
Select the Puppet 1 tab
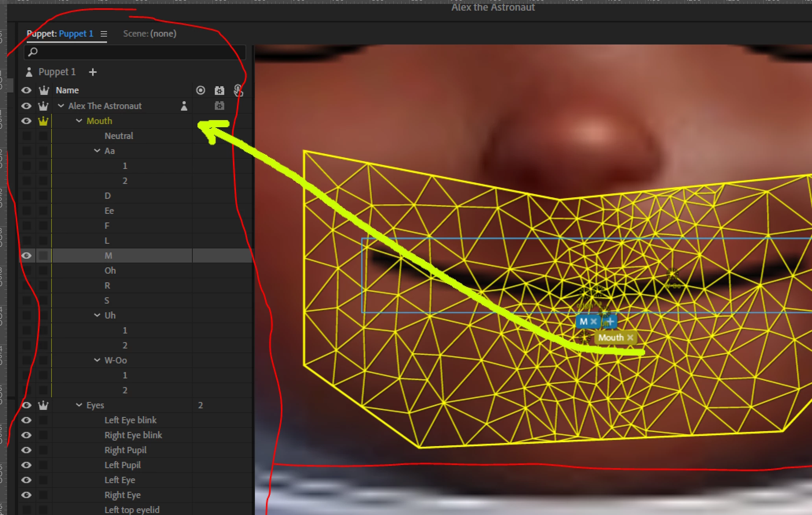point(60,34)
